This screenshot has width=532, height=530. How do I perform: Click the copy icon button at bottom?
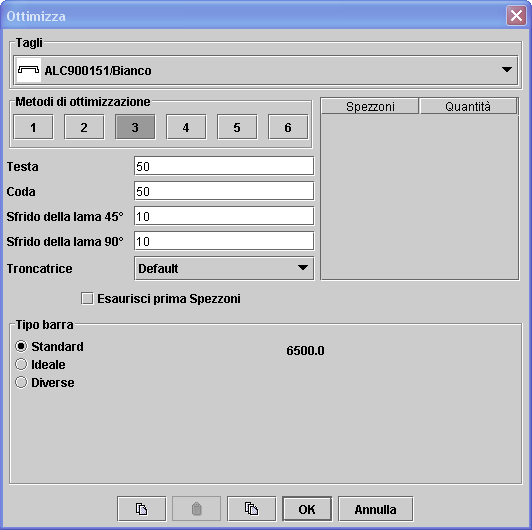141,509
